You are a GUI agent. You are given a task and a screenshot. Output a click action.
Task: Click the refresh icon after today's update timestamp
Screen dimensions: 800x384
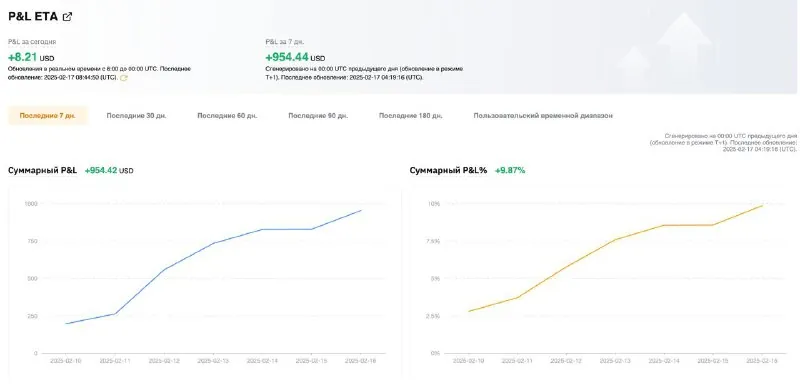(x=123, y=78)
